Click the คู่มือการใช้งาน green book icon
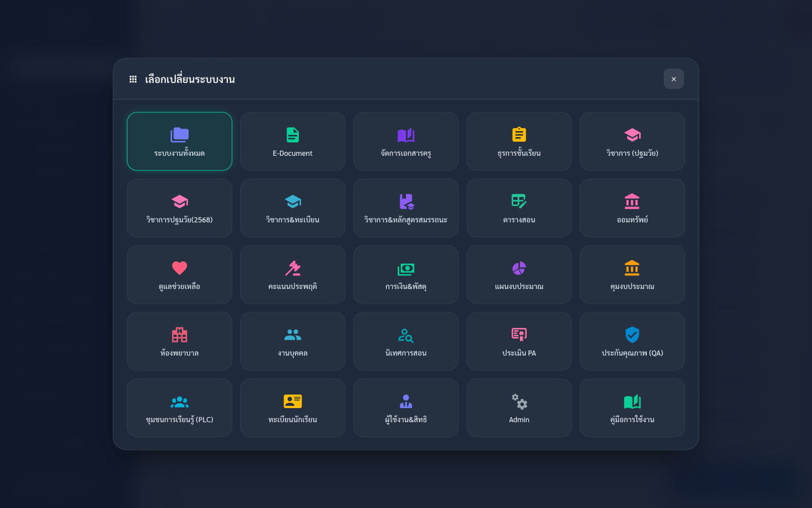 click(632, 401)
